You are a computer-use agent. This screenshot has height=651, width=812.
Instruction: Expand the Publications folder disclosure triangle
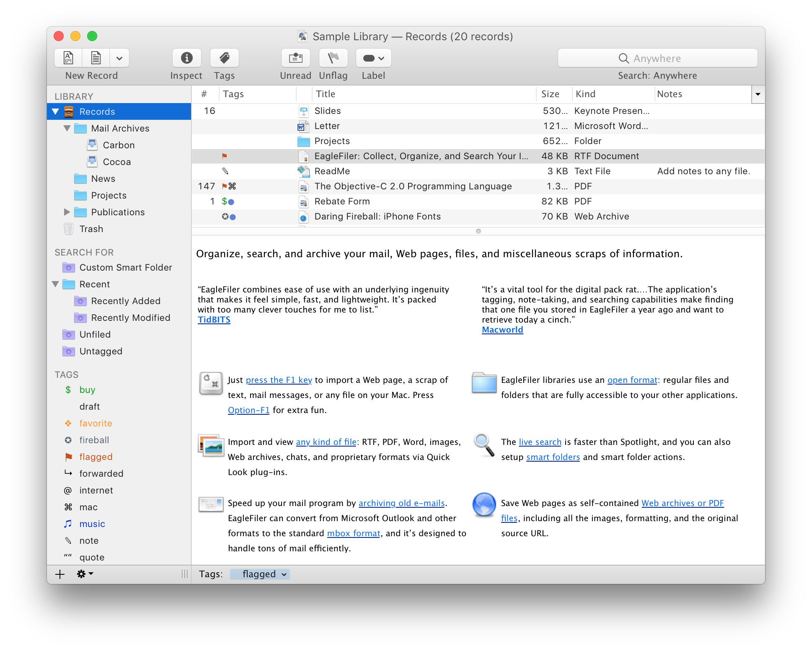[x=67, y=212]
